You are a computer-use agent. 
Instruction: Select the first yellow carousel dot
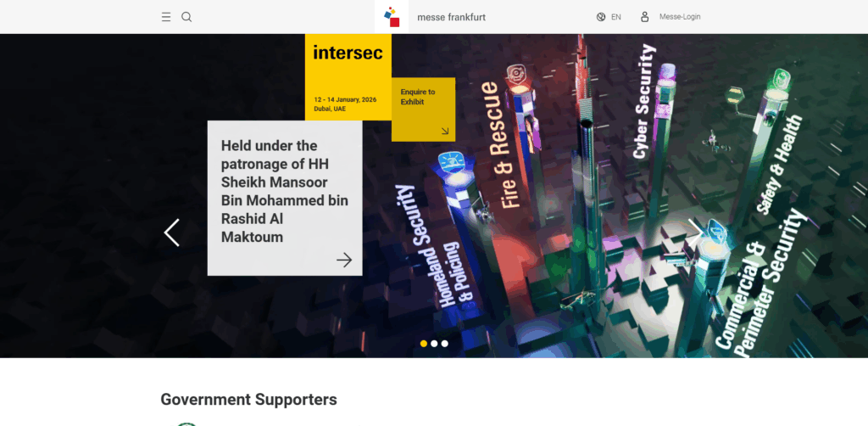click(x=424, y=344)
